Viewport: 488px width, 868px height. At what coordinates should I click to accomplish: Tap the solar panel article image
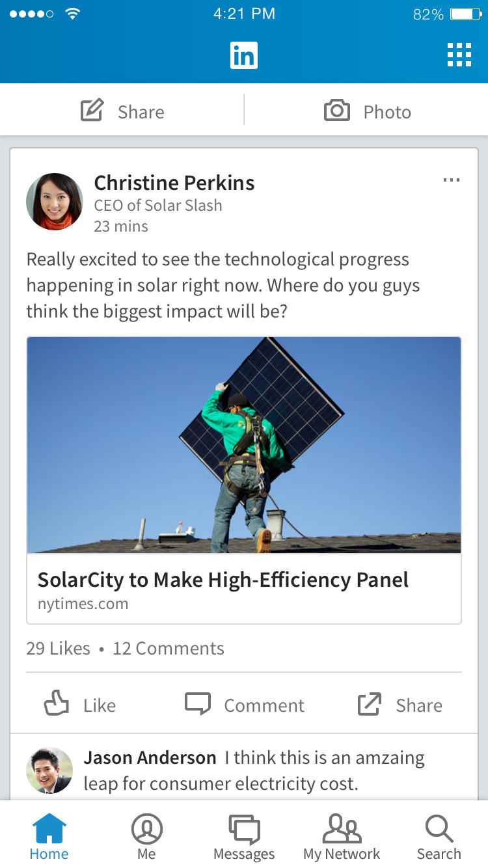[244, 445]
